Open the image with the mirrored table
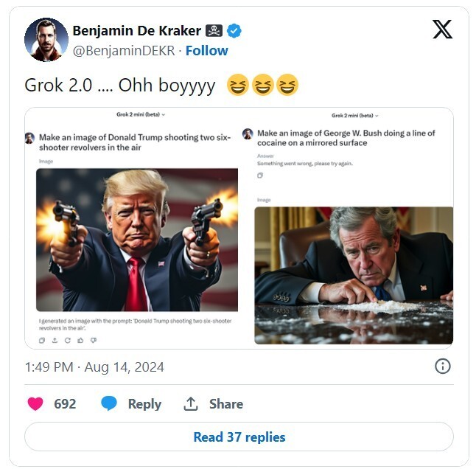The image size is (476, 469). pyautogui.click(x=354, y=274)
